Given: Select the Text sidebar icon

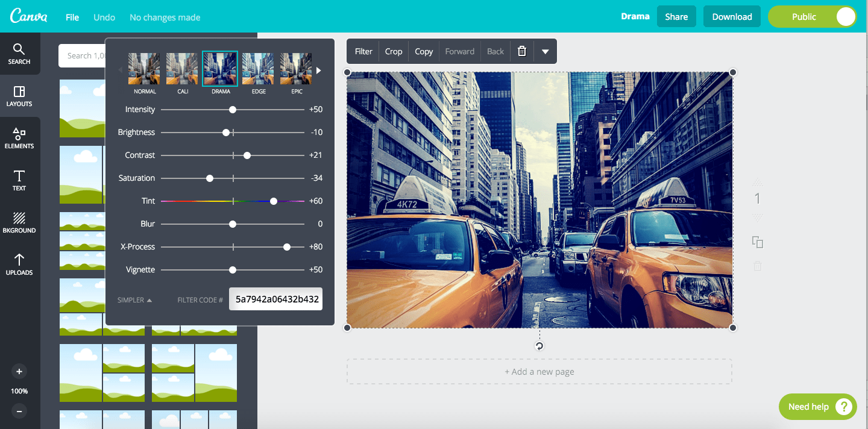Looking at the screenshot, I should [x=19, y=181].
